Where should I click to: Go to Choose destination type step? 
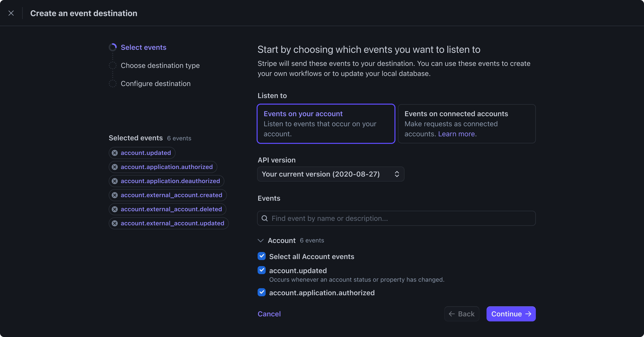tap(160, 65)
